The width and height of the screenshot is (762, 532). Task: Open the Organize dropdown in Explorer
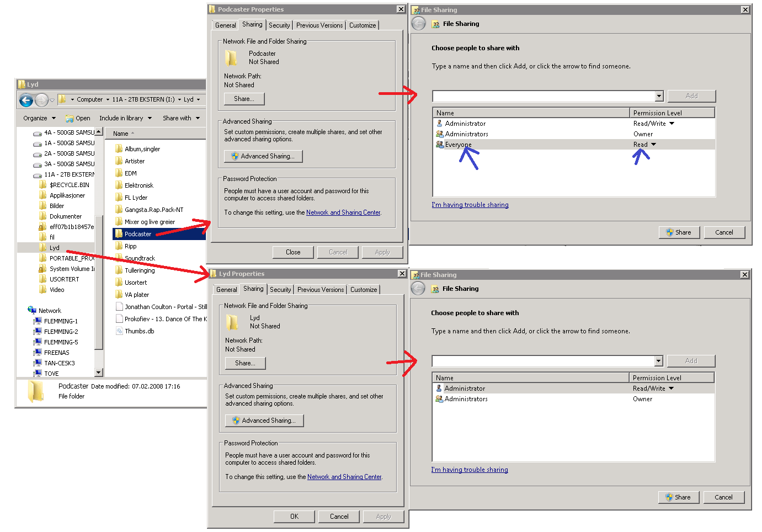click(x=39, y=118)
